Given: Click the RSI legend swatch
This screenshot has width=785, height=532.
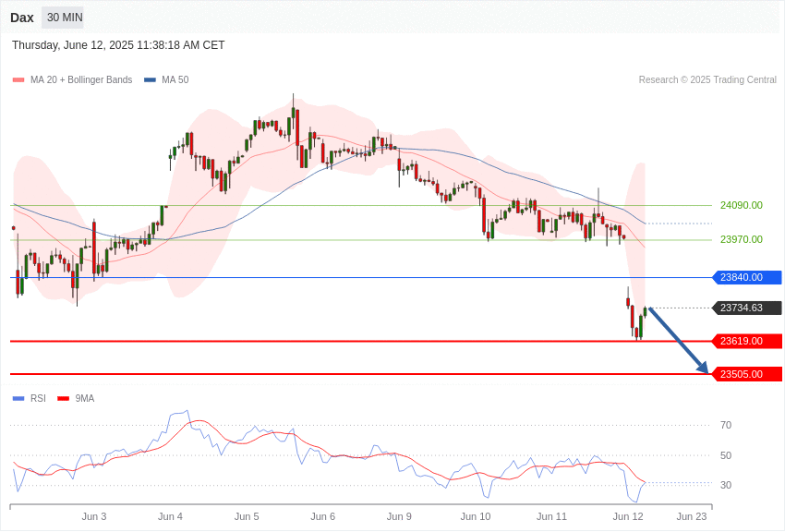Looking at the screenshot, I should 18,399.
